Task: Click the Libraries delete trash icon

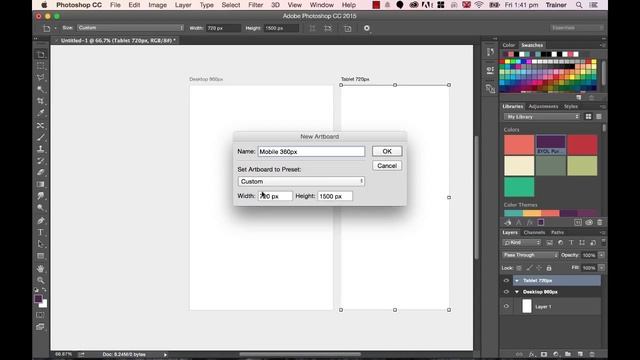Action: (x=600, y=222)
